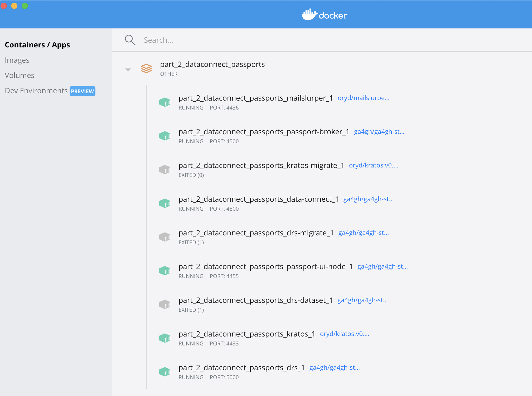Select part_2_dataconnect_passports_passport-broker_1 container name
The height and width of the screenshot is (396, 532).
[264, 132]
